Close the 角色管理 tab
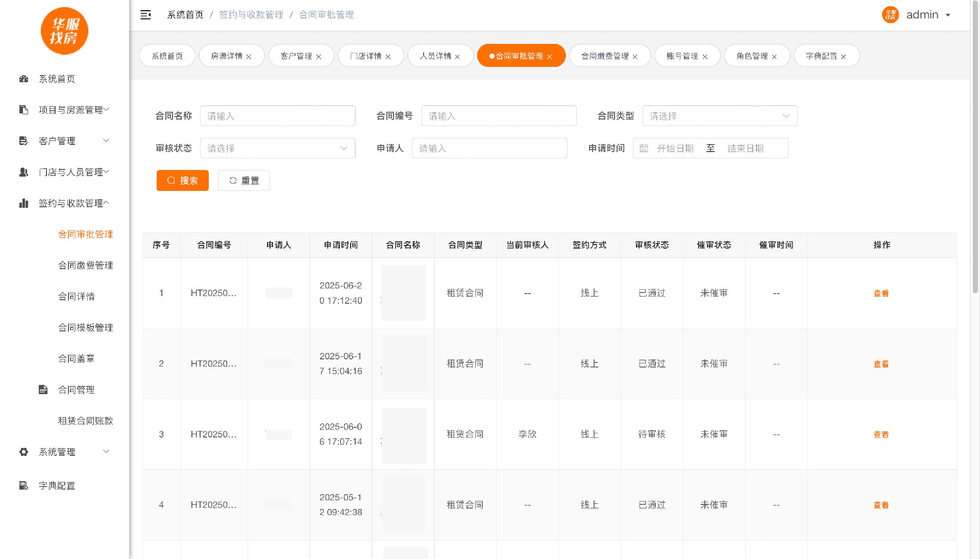The height and width of the screenshot is (559, 980). [x=774, y=57]
